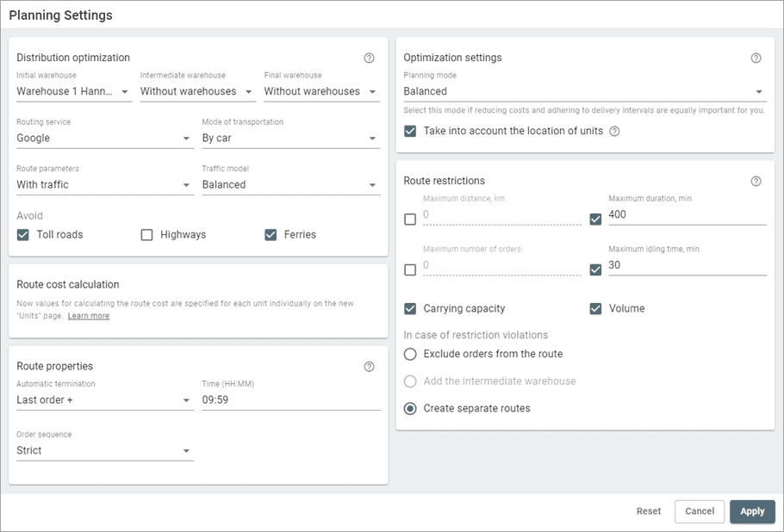
Task: Open help for Distribution optimization section
Action: (x=369, y=58)
